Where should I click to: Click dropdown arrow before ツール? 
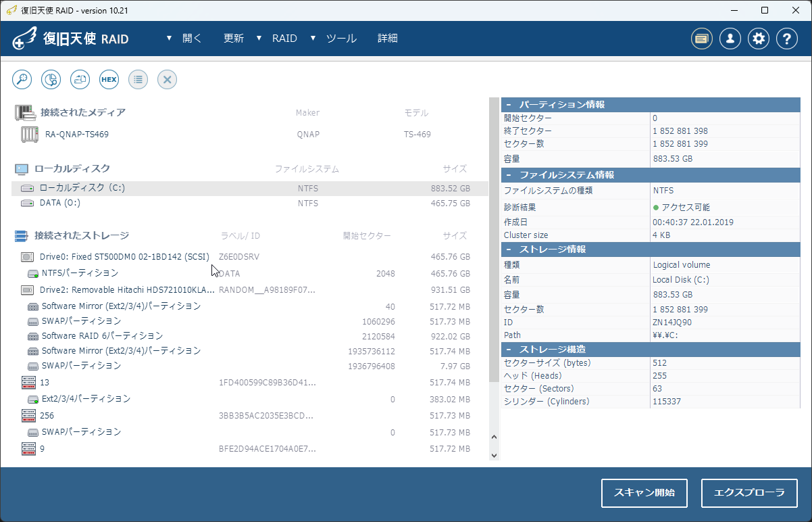[x=313, y=39]
